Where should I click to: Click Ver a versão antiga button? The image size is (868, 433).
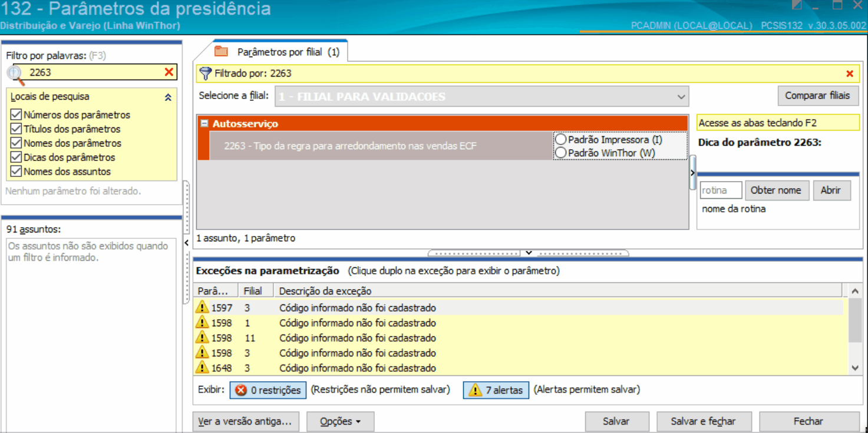[246, 421]
